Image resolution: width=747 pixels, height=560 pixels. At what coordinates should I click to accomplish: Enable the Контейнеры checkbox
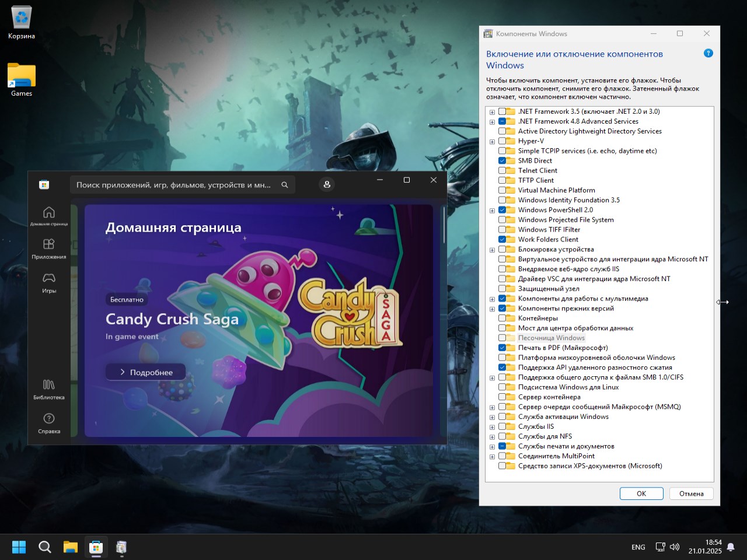tap(502, 318)
